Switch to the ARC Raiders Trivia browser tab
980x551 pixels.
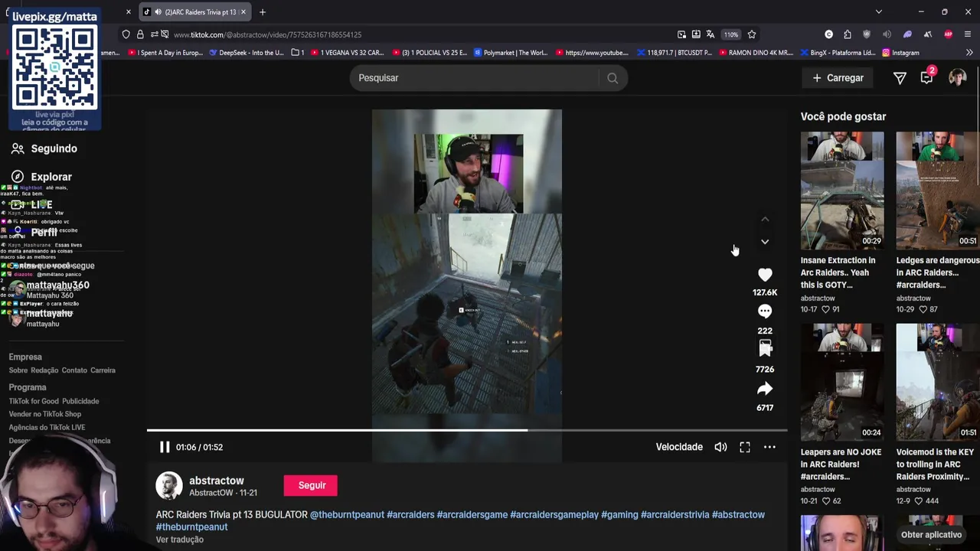tap(197, 12)
